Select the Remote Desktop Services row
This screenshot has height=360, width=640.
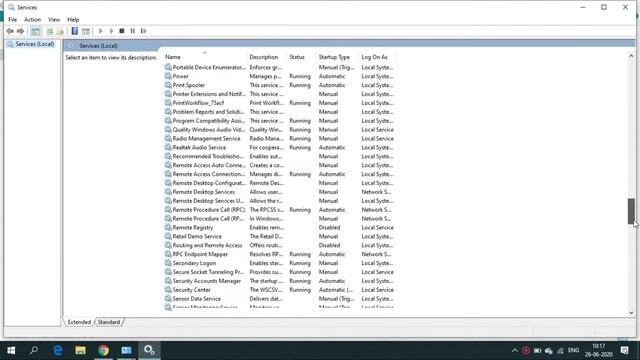tap(280, 192)
